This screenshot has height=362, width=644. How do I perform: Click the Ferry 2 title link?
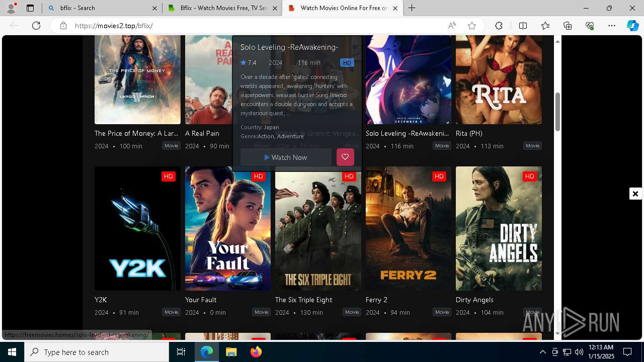coord(376,300)
